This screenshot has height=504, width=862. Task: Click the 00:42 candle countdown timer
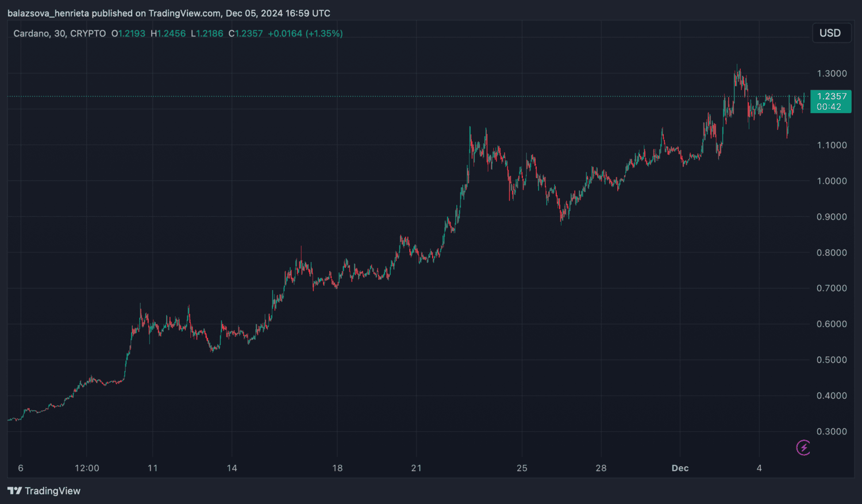[829, 107]
